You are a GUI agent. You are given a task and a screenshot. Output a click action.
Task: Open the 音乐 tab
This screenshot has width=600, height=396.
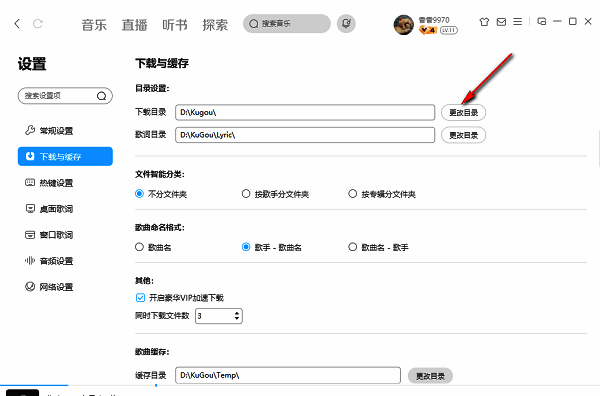(x=94, y=25)
